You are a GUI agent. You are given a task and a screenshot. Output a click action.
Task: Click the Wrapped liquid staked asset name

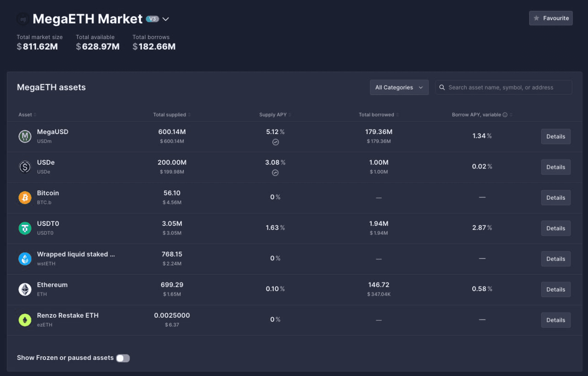click(76, 254)
